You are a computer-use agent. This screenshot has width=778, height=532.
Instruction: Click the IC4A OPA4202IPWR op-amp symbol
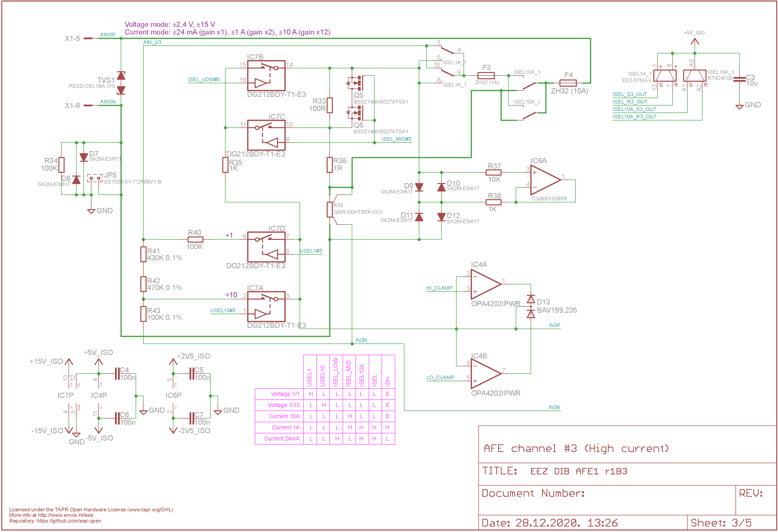486,284
